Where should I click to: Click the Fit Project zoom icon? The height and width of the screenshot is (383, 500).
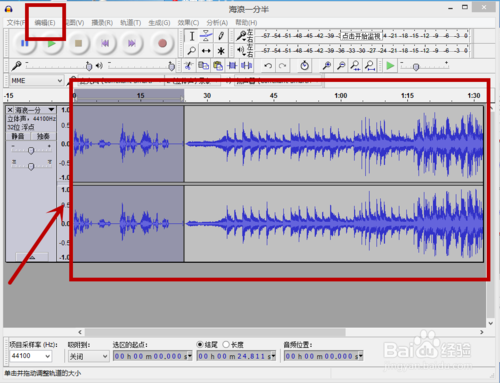(x=370, y=66)
